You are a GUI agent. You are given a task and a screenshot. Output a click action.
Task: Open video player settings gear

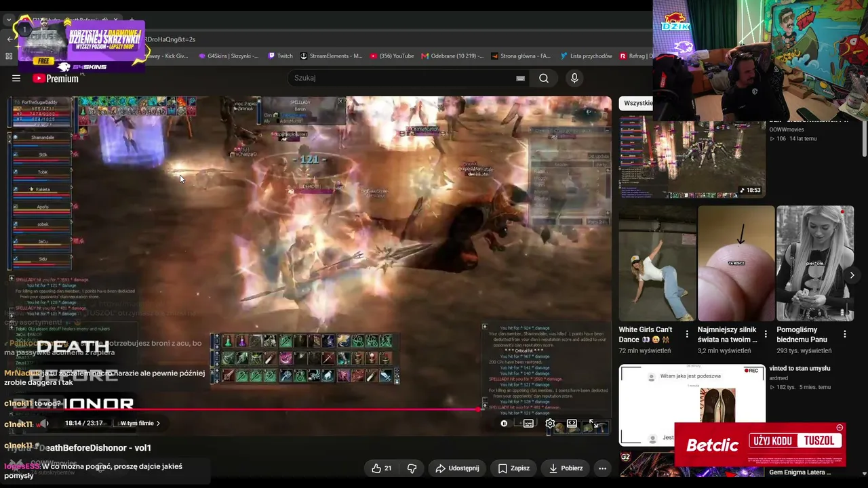tap(550, 424)
